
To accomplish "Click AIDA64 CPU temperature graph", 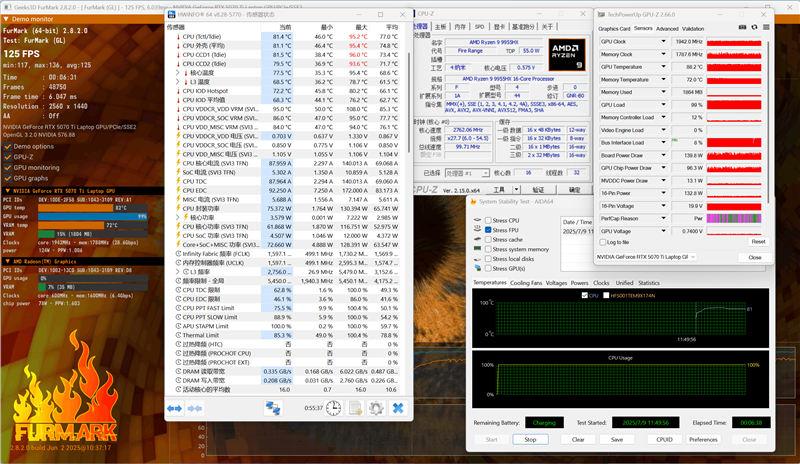I will pyautogui.click(x=620, y=319).
